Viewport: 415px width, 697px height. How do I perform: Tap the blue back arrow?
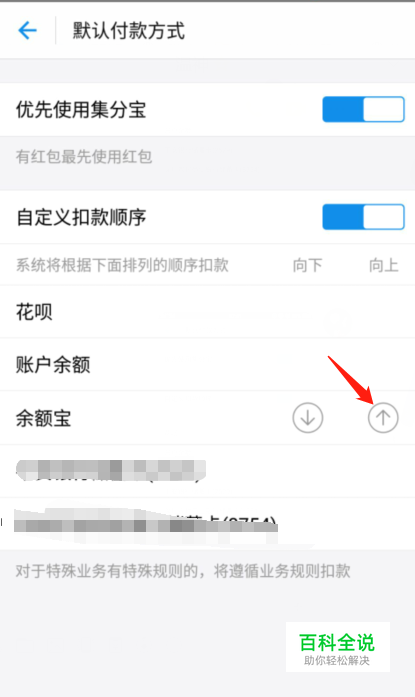tap(27, 31)
